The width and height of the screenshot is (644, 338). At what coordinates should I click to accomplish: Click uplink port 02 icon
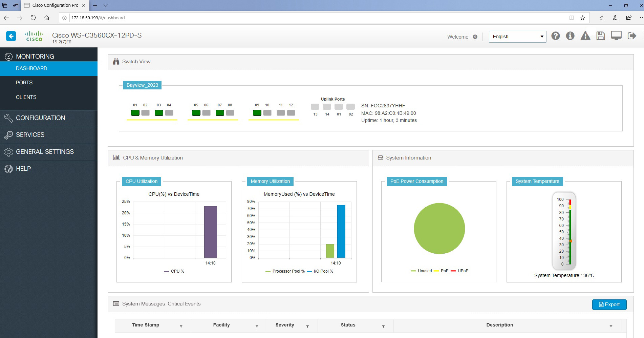point(350,107)
